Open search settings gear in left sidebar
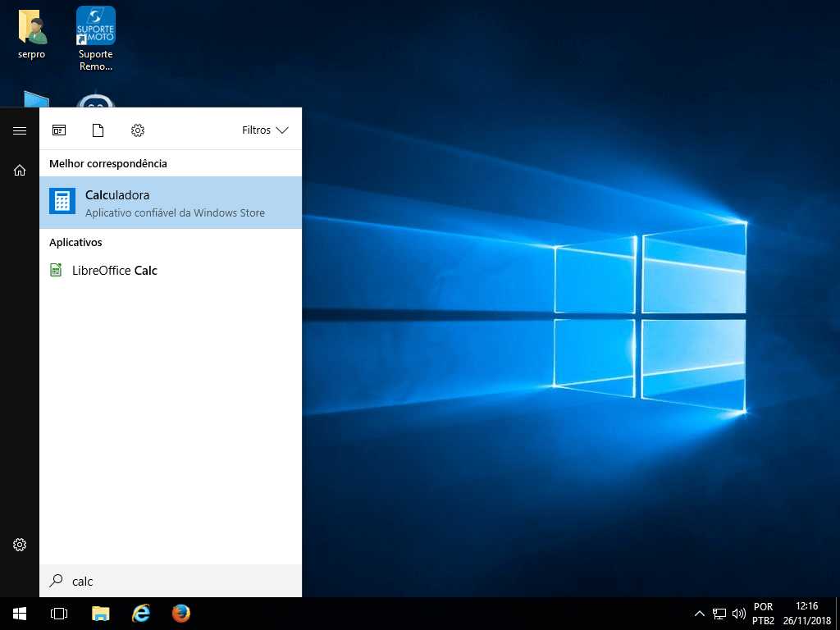 coord(20,545)
